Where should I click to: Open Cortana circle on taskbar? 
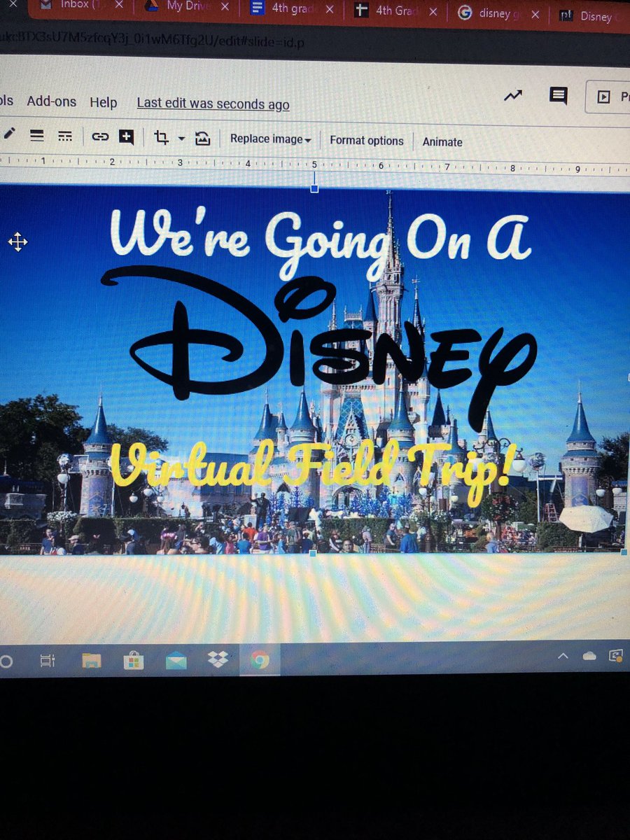click(x=6, y=661)
